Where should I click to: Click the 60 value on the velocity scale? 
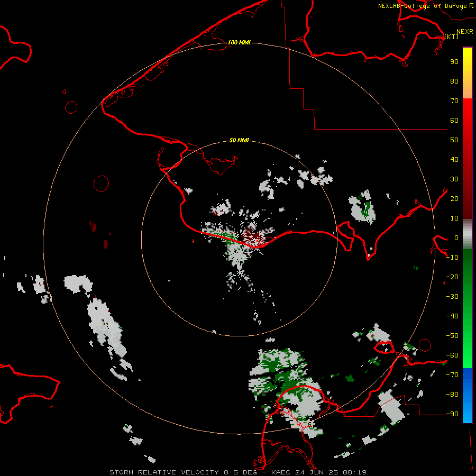[454, 120]
